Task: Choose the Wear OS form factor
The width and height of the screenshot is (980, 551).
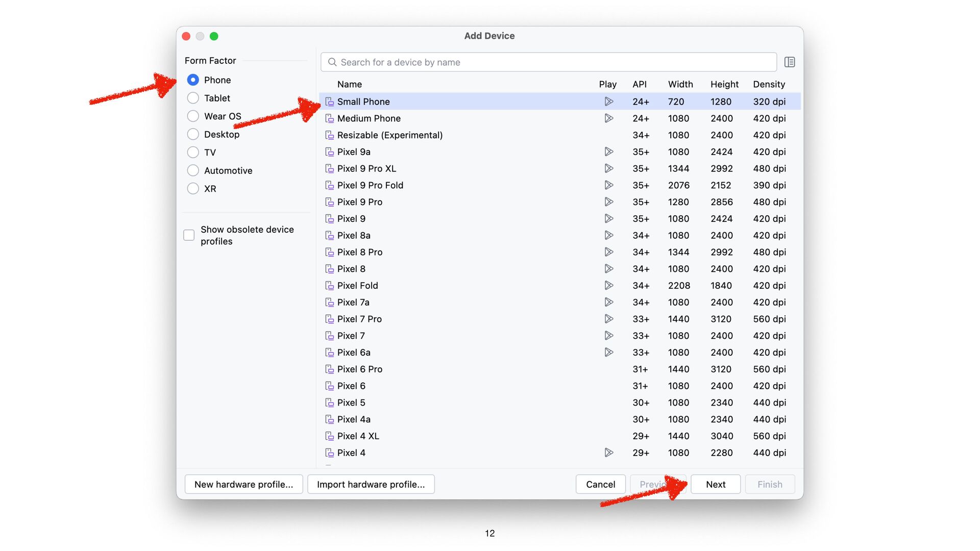Action: tap(193, 116)
